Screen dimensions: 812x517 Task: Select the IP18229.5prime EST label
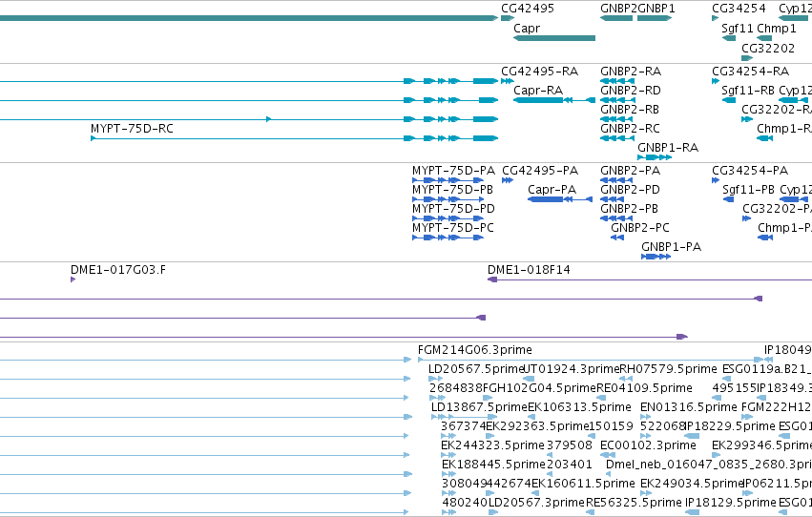click(730, 426)
